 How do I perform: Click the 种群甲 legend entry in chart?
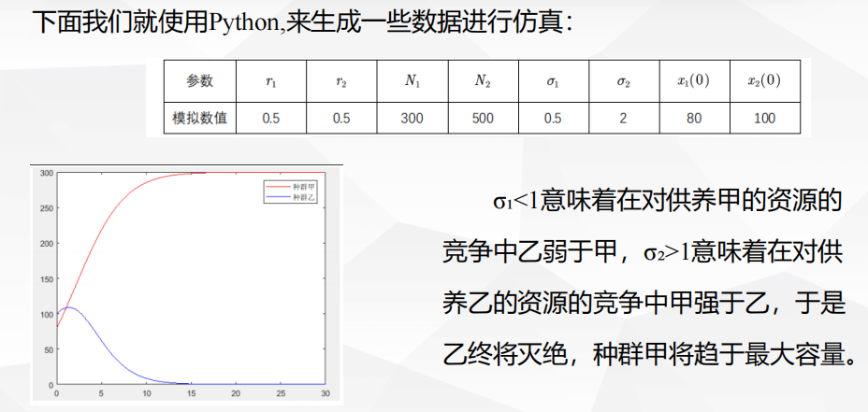click(x=293, y=188)
